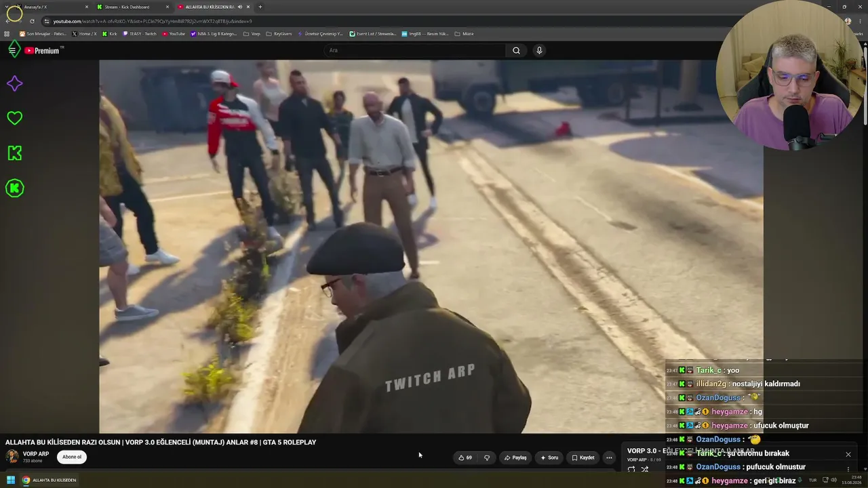This screenshot has width=868, height=488.
Task: Open the YouTube bookmark
Action: point(174,34)
